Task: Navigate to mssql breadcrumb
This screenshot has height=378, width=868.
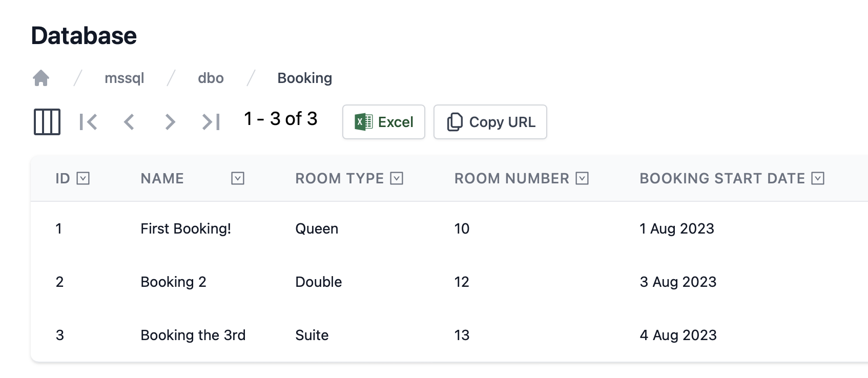Action: click(125, 78)
